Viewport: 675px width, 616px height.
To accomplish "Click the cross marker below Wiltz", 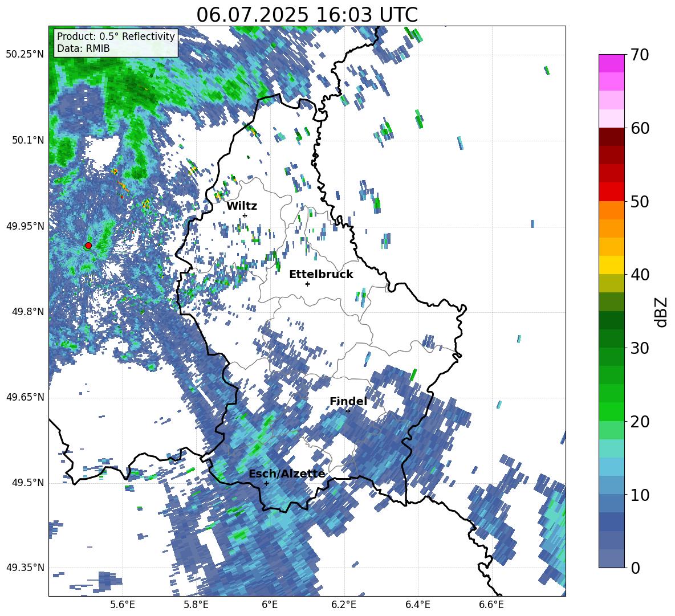I will (245, 215).
